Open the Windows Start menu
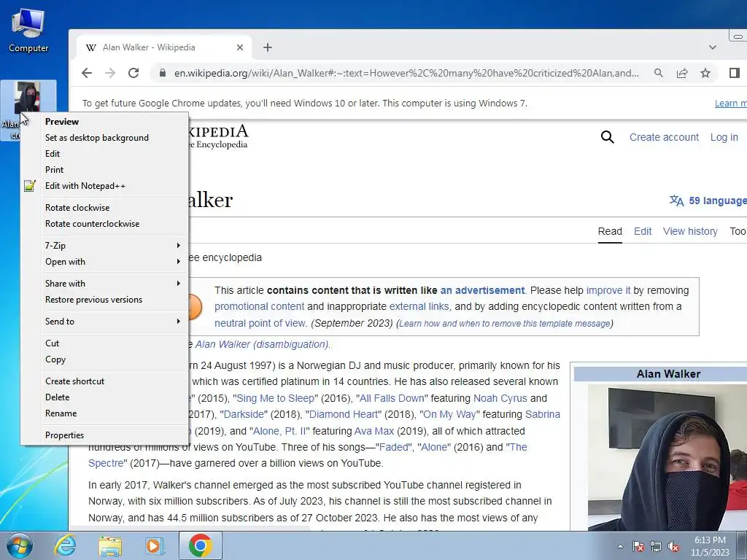This screenshot has height=560, width=747. pyautogui.click(x=19, y=545)
